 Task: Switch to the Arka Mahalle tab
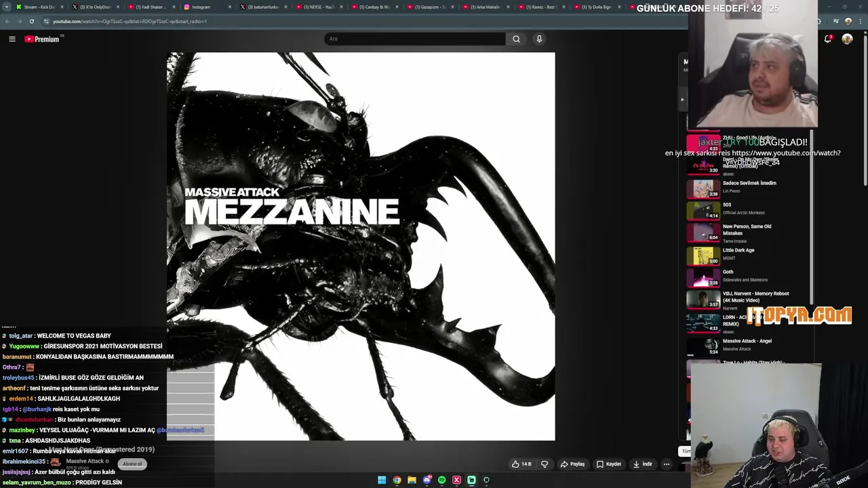[486, 7]
